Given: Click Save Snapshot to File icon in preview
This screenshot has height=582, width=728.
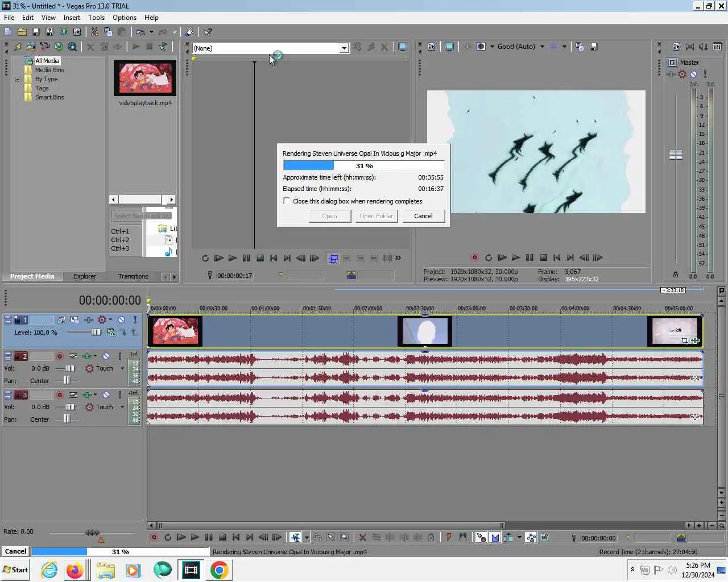Looking at the screenshot, I should tap(593, 47).
